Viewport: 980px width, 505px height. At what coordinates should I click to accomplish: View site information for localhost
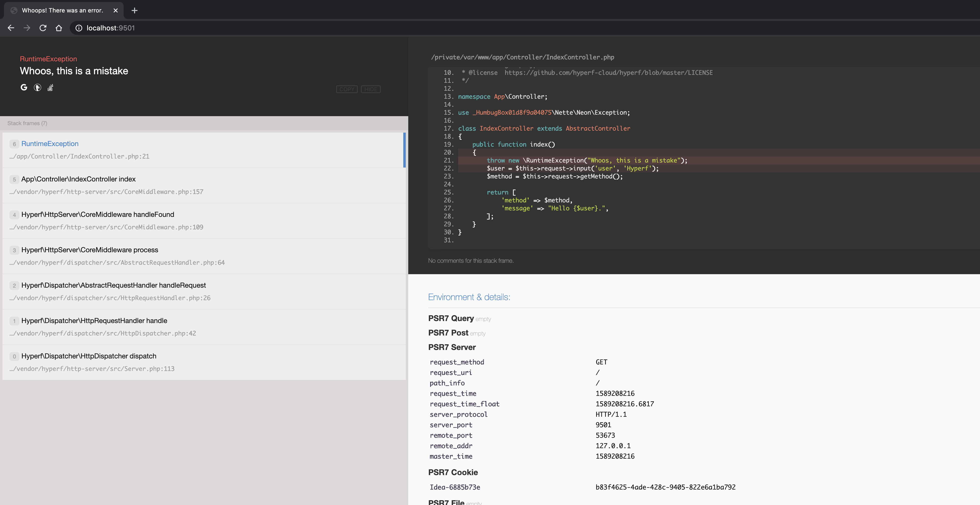click(78, 28)
